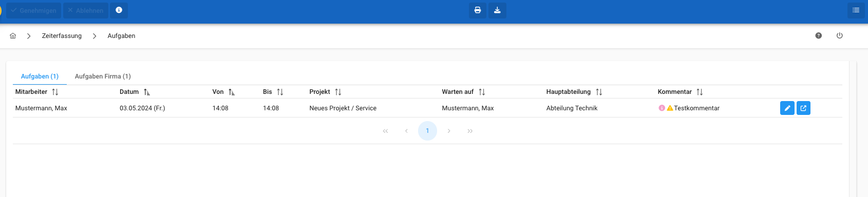This screenshot has width=868, height=197.
Task: Open Aufgaben breadcrumb link
Action: coord(121,36)
